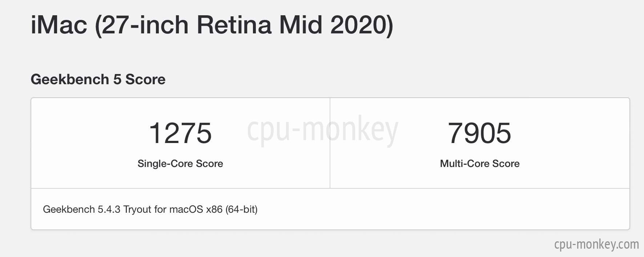Viewport: 644px width, 257px height.
Task: Select the word Tryout in footer row
Action: [137, 209]
